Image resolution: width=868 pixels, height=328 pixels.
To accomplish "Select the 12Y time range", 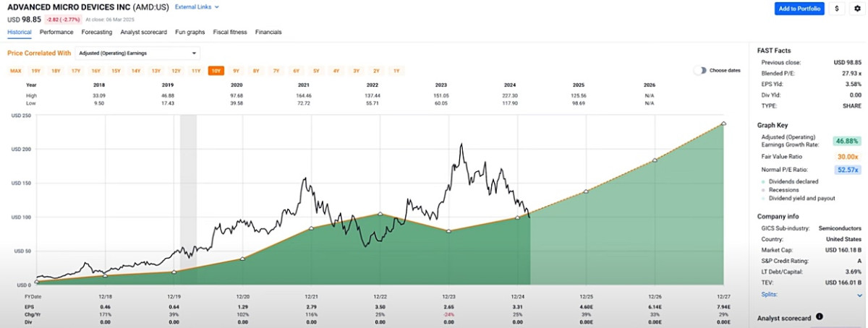I will tap(176, 71).
